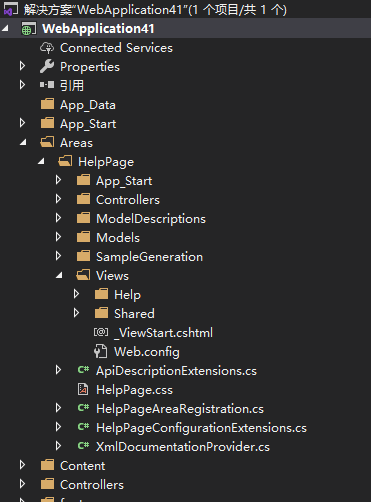Image resolution: width=371 pixels, height=502 pixels.
Task: Expand the ModelDescriptions folder
Action: (x=58, y=218)
